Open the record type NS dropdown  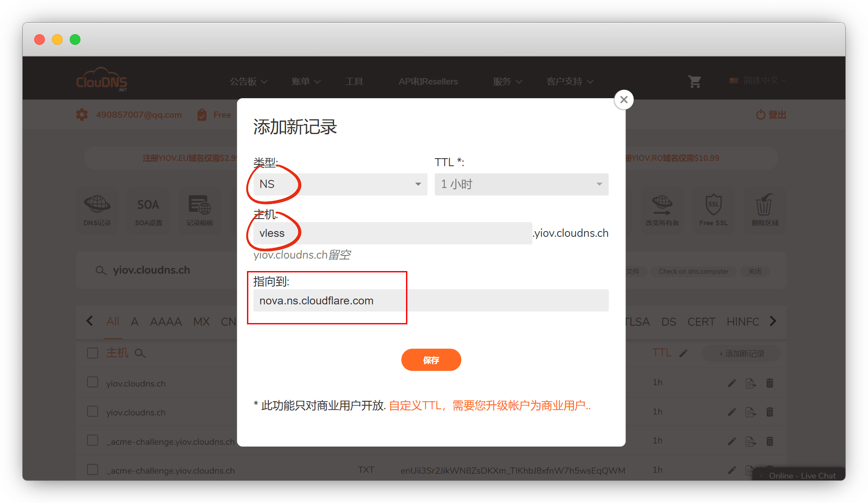tap(340, 184)
